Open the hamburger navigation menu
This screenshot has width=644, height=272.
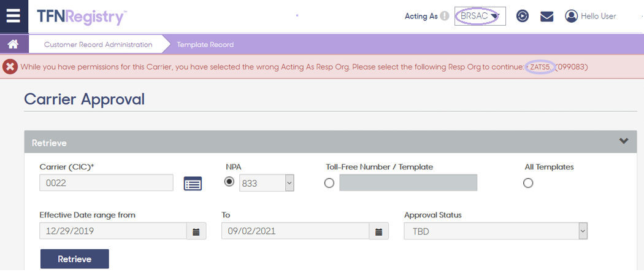13,16
